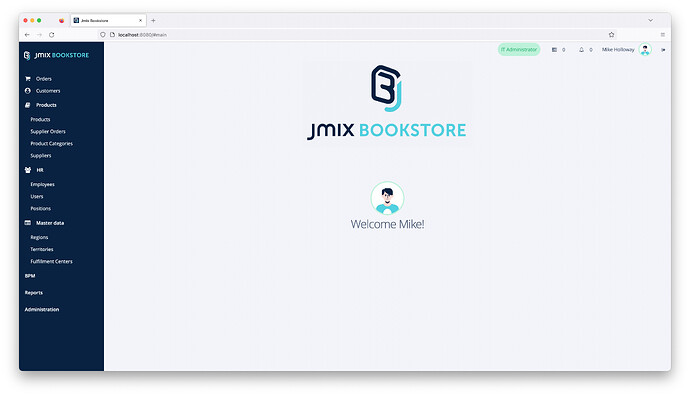Select the Jmix Bookstore browser tab
The height and width of the screenshot is (396, 690).
[108, 21]
